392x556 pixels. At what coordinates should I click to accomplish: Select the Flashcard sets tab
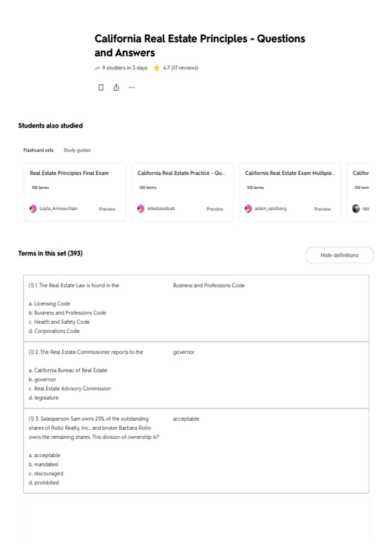(38, 150)
